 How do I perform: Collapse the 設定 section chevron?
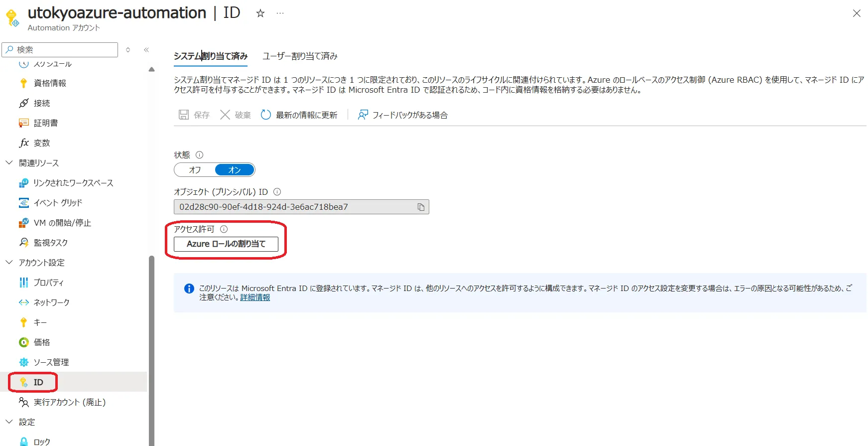click(9, 422)
